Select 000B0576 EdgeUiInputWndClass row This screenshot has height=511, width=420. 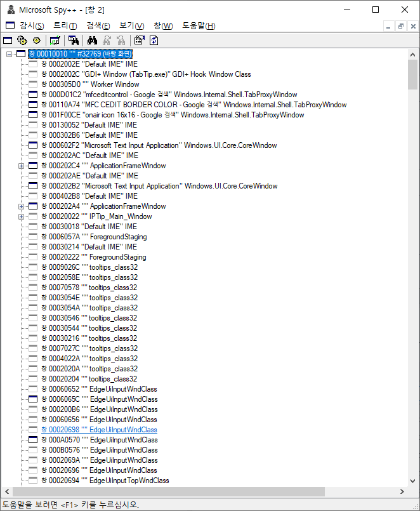point(100,450)
